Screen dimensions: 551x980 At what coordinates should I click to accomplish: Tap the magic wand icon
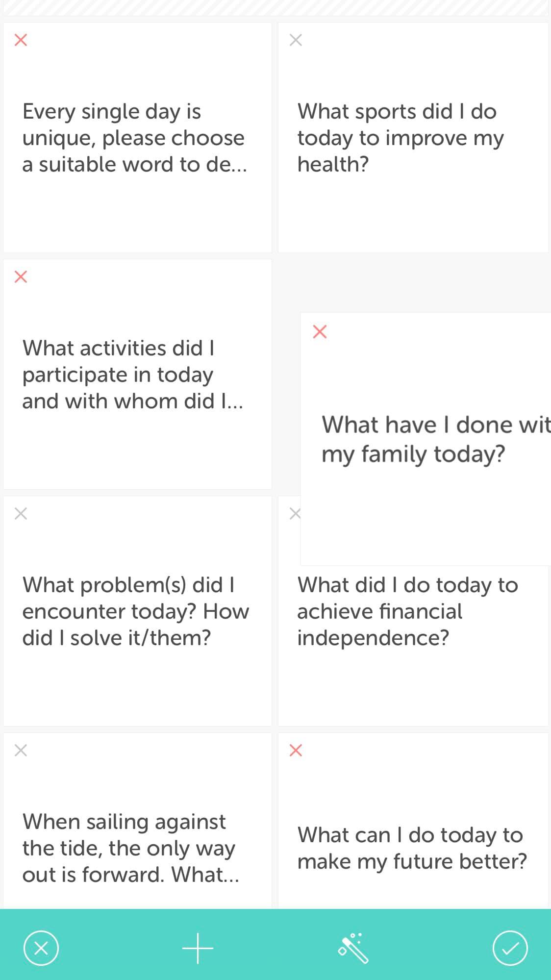point(353,948)
